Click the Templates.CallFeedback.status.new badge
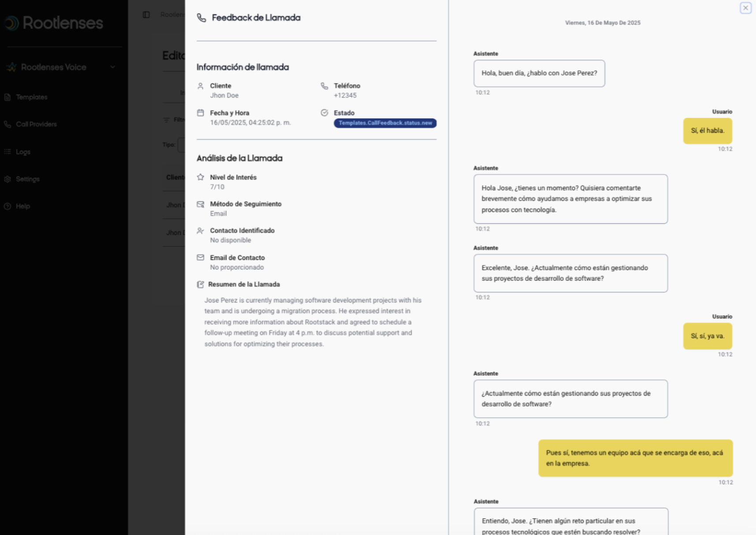756x535 pixels. tap(385, 123)
